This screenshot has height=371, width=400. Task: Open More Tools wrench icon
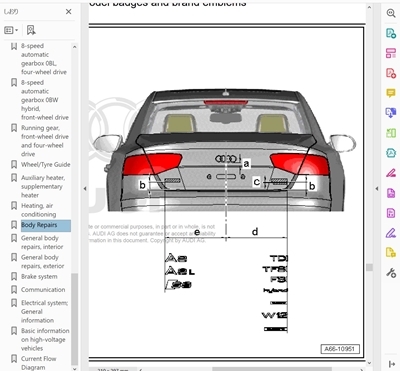click(x=391, y=273)
